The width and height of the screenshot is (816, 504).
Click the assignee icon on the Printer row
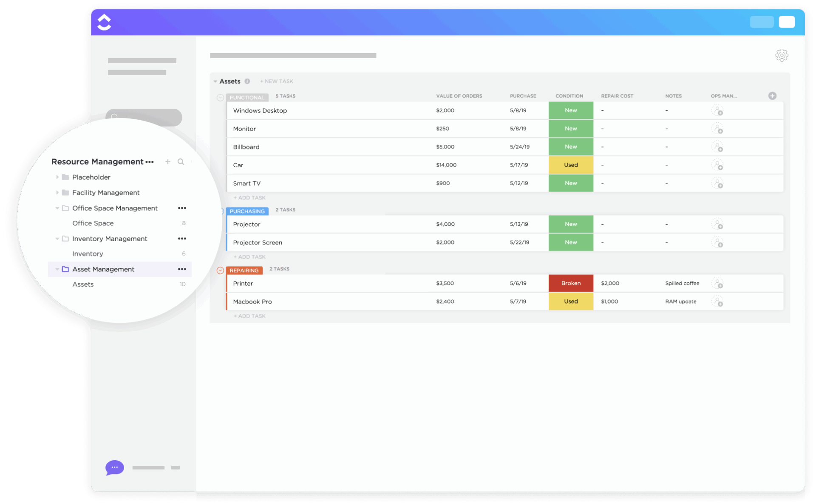(x=718, y=283)
